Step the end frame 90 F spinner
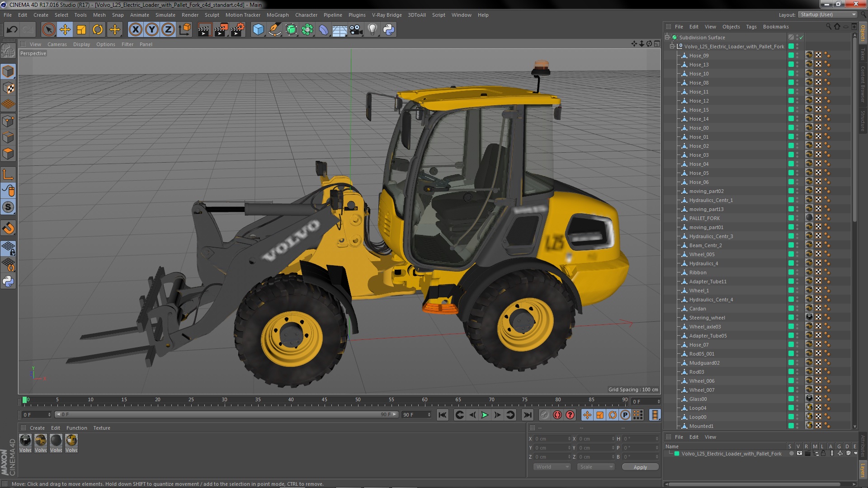This screenshot has height=488, width=868. (x=429, y=415)
